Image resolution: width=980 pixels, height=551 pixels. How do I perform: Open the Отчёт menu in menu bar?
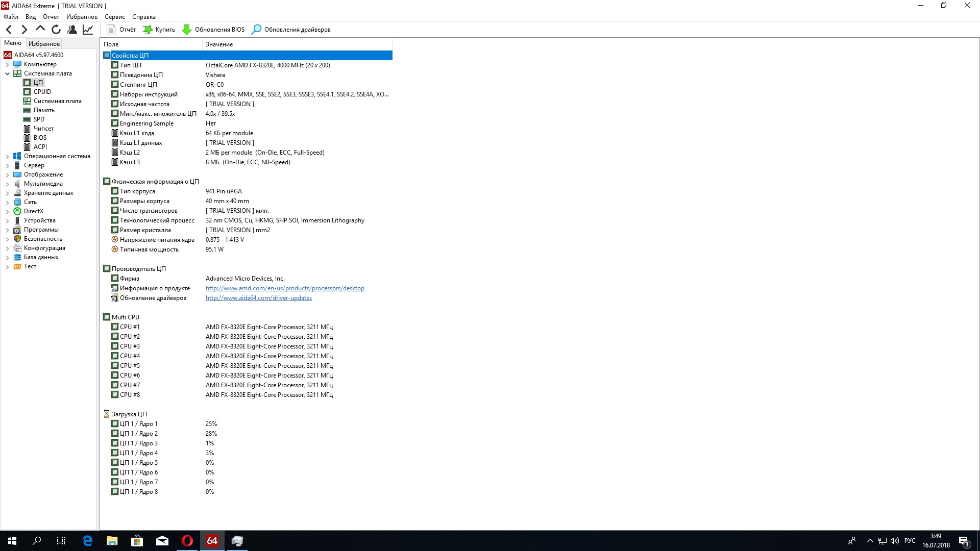[x=51, y=17]
